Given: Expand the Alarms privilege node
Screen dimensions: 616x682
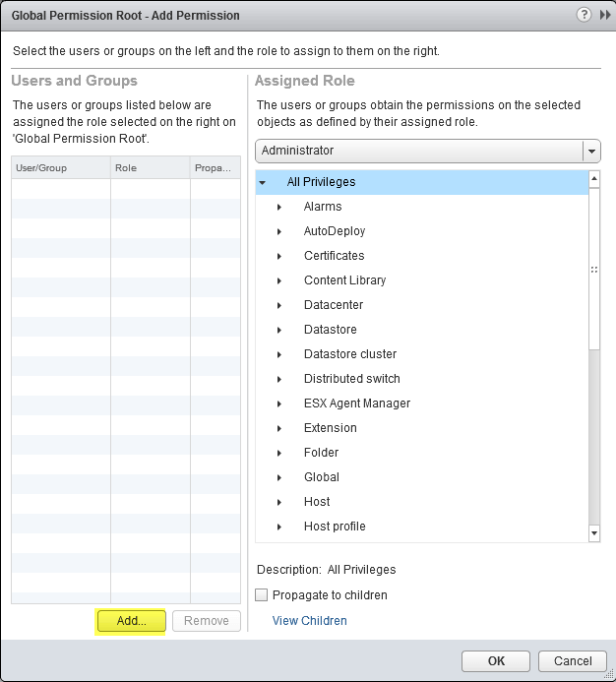Looking at the screenshot, I should pyautogui.click(x=279, y=207).
